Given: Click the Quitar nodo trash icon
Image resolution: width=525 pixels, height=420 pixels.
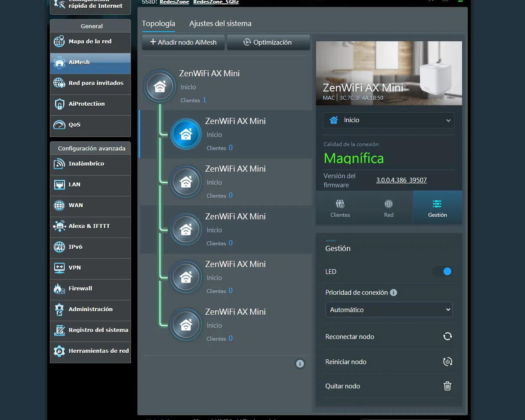Looking at the screenshot, I should click(447, 386).
